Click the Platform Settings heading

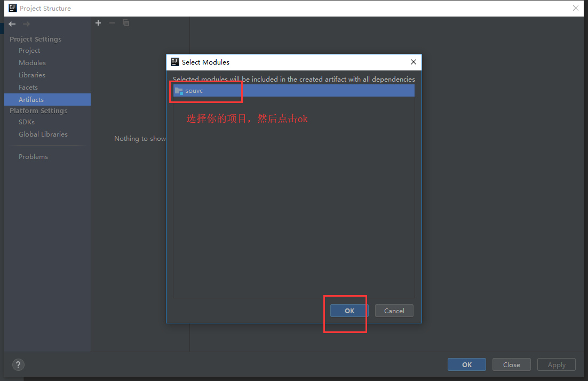coord(38,110)
